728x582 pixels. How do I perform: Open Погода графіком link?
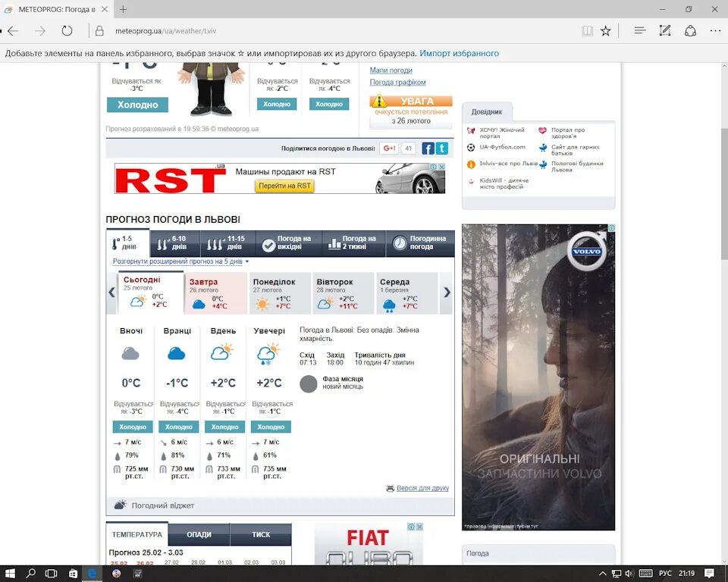[x=397, y=82]
